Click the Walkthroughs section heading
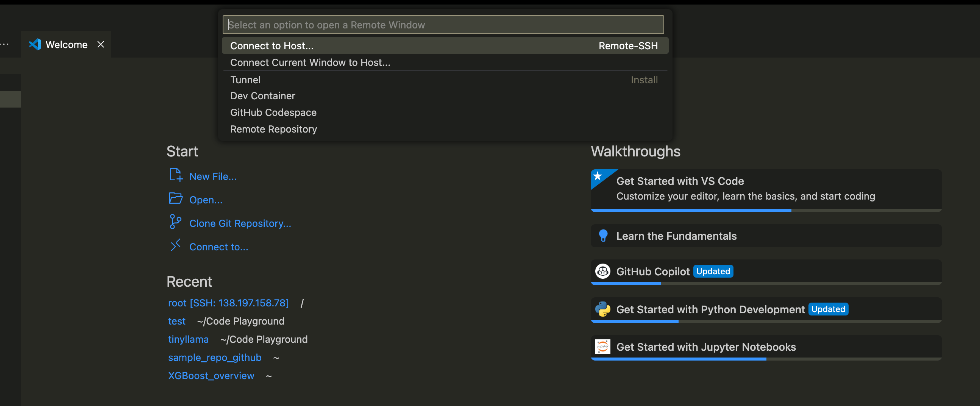Viewport: 980px width, 406px height. (x=635, y=151)
